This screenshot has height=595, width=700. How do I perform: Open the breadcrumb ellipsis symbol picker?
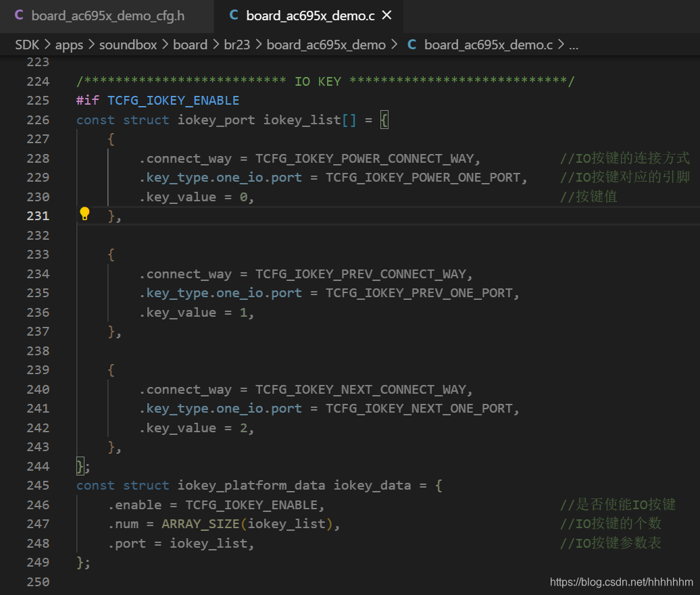point(574,45)
